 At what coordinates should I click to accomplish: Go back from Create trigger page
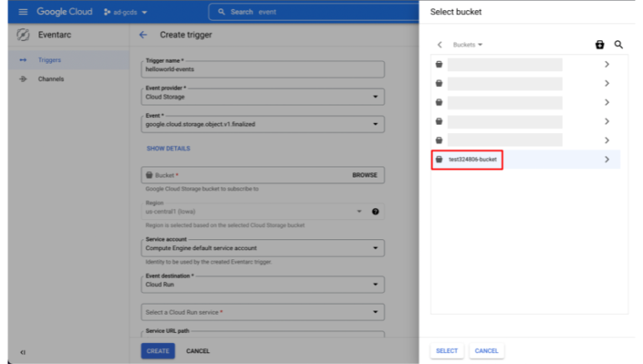coord(142,35)
